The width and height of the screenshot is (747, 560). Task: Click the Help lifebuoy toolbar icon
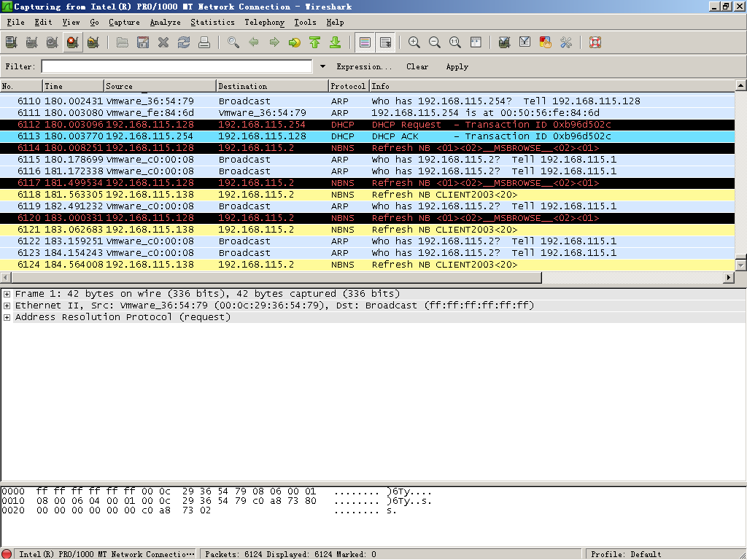(x=595, y=42)
